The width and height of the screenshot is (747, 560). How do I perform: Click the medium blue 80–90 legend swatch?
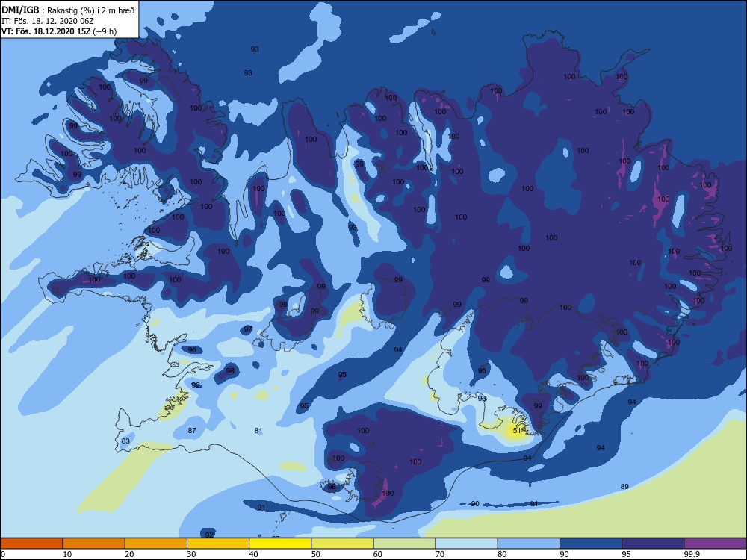coord(529,544)
